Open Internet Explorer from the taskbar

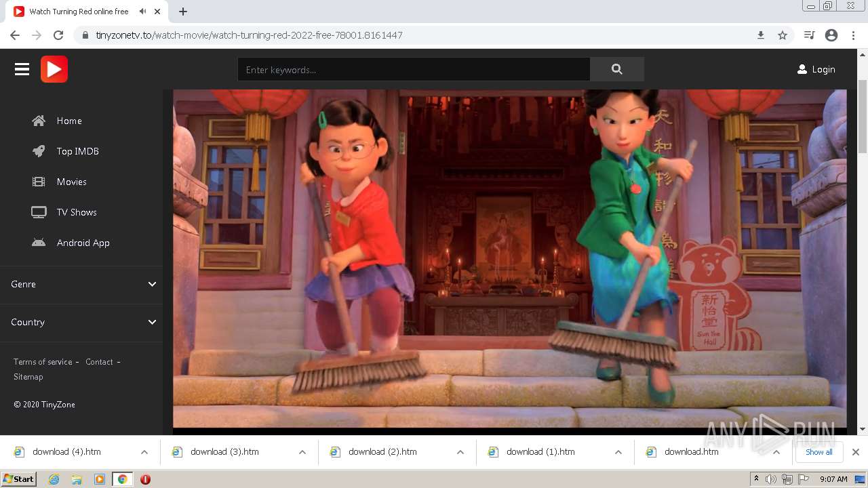[54, 479]
